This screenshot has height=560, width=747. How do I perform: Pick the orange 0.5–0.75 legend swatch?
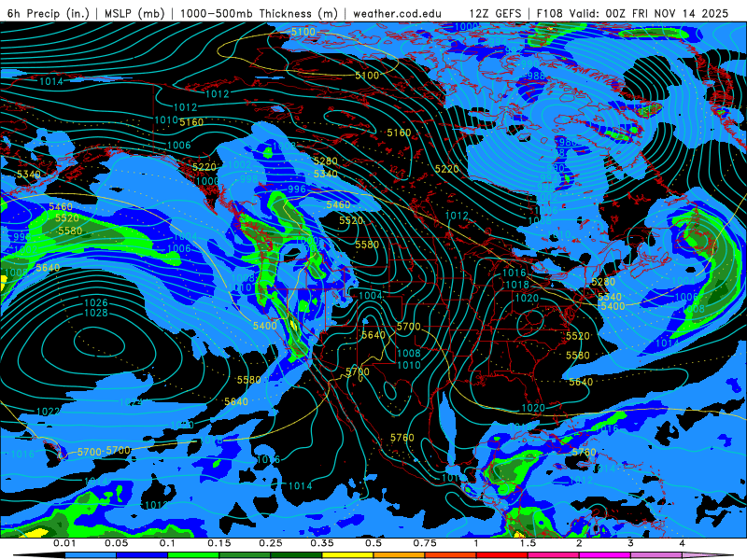tap(400, 555)
